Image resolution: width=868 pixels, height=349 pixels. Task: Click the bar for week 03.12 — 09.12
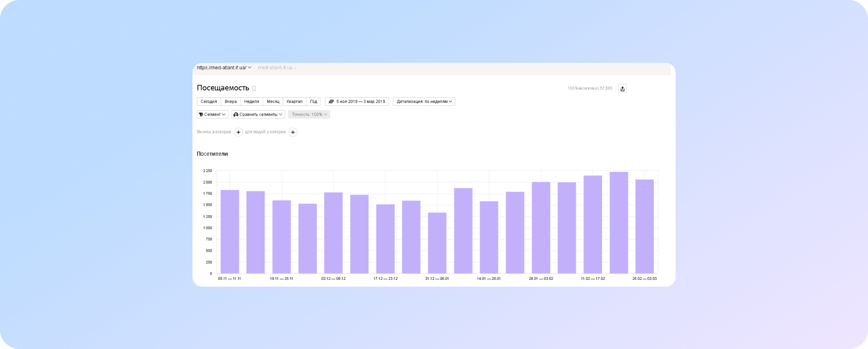click(x=334, y=233)
